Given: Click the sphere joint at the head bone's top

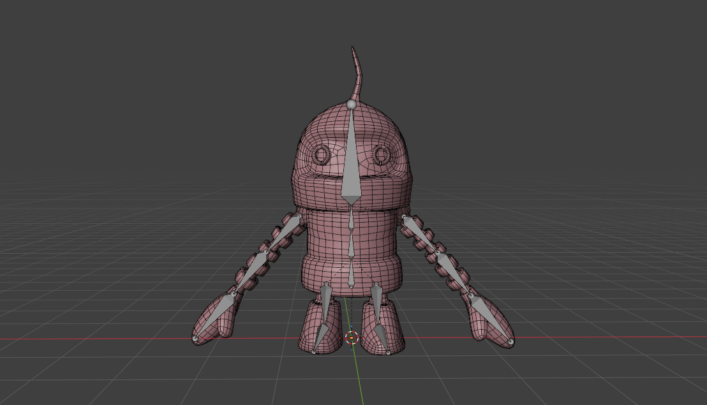Looking at the screenshot, I should pyautogui.click(x=352, y=105).
